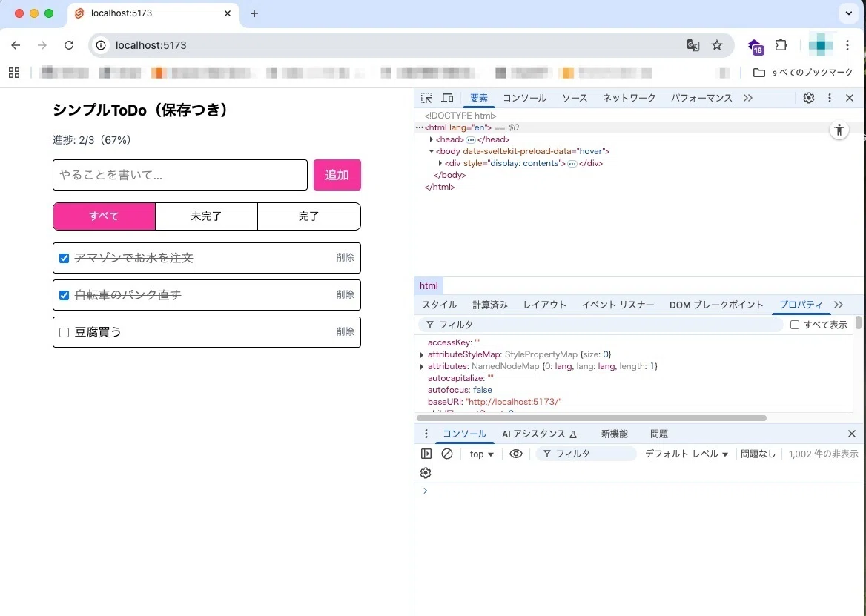Expand the attributeStyleMap property
Image resolution: width=866 pixels, height=616 pixels.
coord(422,354)
